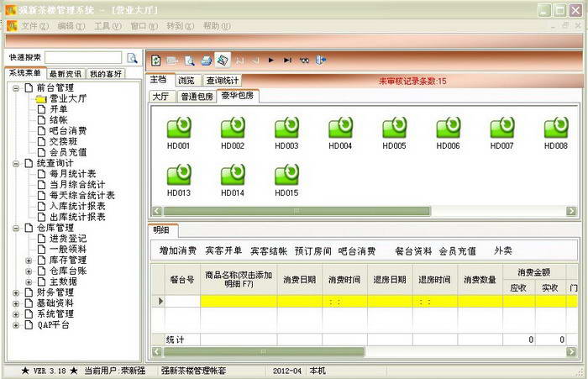Click the 外卖 button
588x379 pixels.
pyautogui.click(x=503, y=250)
